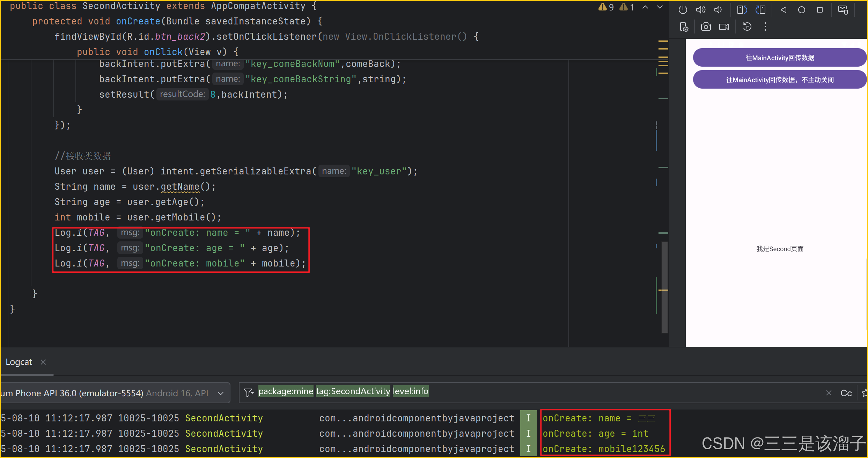Viewport: 868px width, 458px height.
Task: Click the Logcat filter query field
Action: click(594, 392)
